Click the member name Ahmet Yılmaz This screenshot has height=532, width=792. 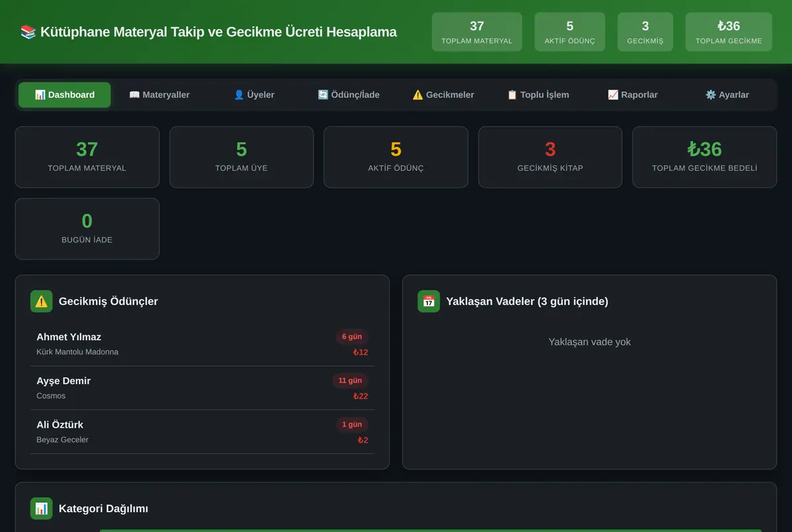[69, 337]
